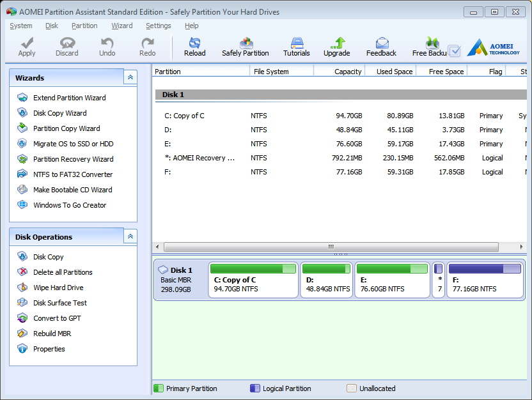Viewport: 532px width, 400px height.
Task: Sort by the Used Space column header
Action: click(391, 72)
